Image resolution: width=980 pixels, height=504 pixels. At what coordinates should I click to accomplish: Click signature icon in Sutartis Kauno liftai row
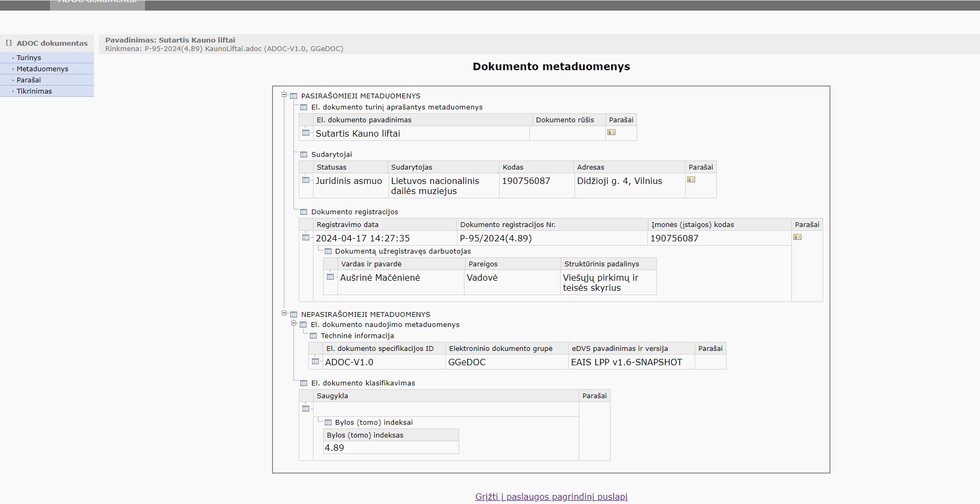coord(611,132)
